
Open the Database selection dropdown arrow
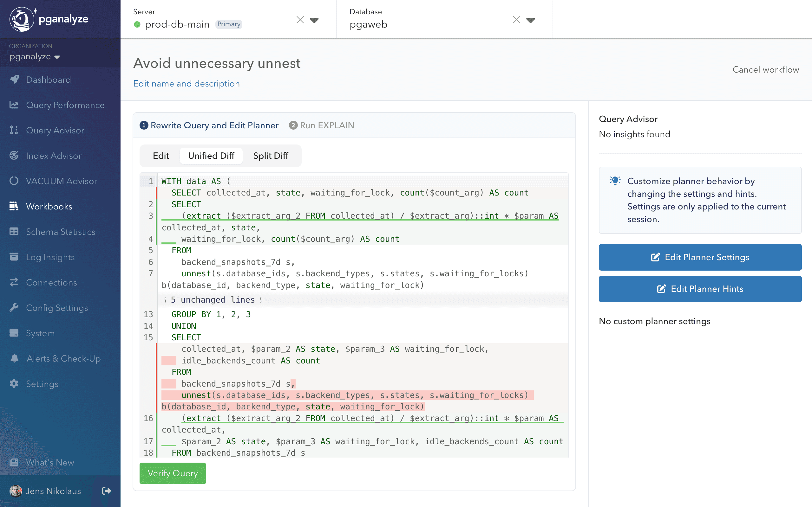530,20
